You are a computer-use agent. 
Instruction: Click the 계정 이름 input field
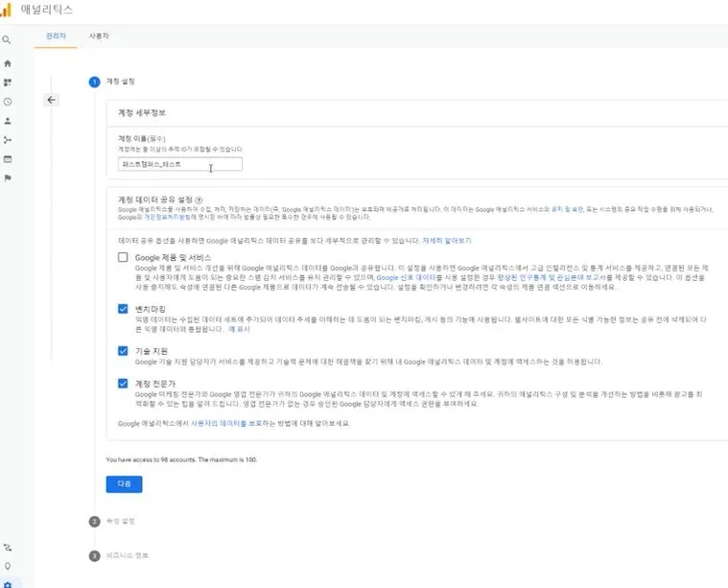point(180,164)
